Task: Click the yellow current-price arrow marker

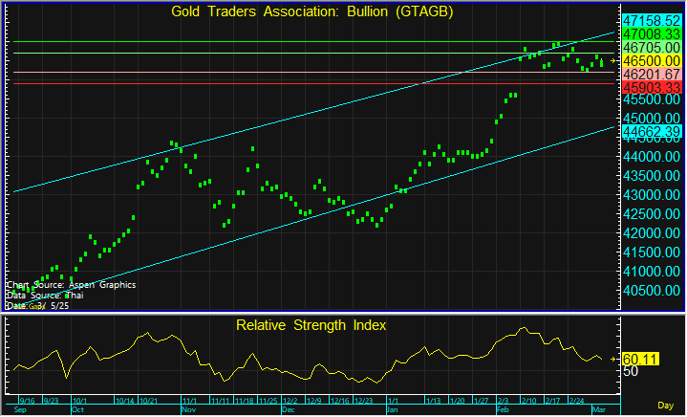Action: point(613,61)
